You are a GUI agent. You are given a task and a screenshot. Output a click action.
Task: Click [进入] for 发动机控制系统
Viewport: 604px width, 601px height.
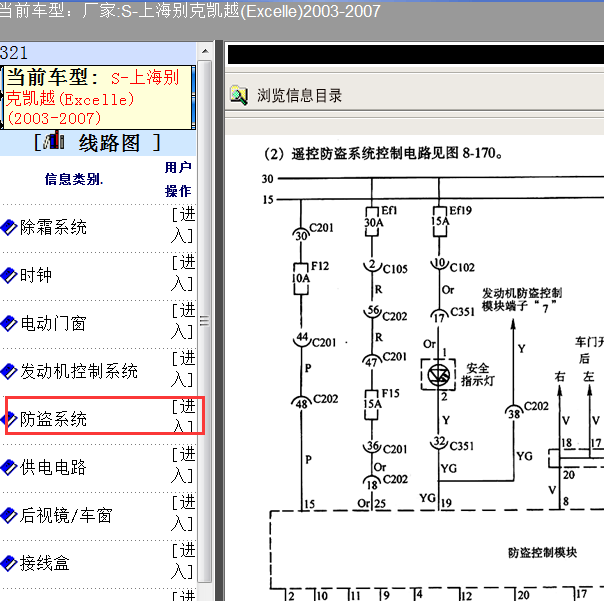pos(183,369)
